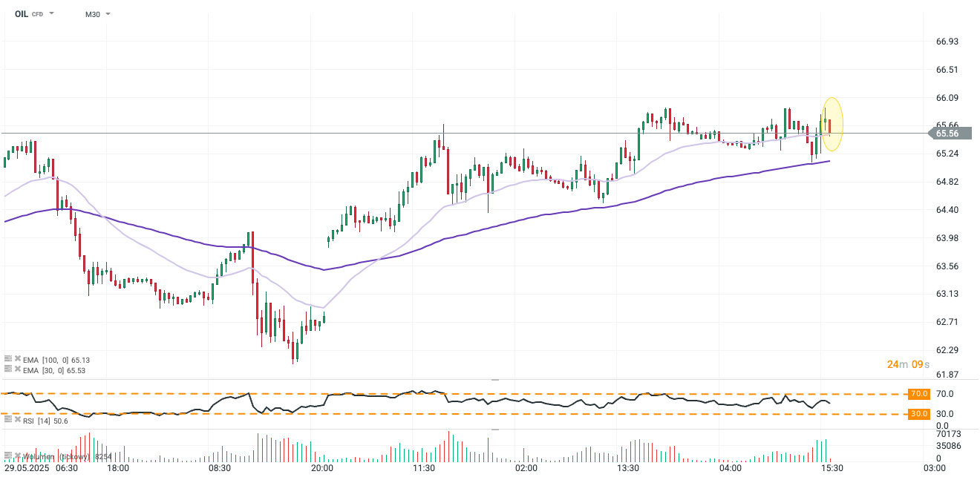The width and height of the screenshot is (980, 480).
Task: Click the RSI 30.0 oversold level tag
Action: pos(919,414)
